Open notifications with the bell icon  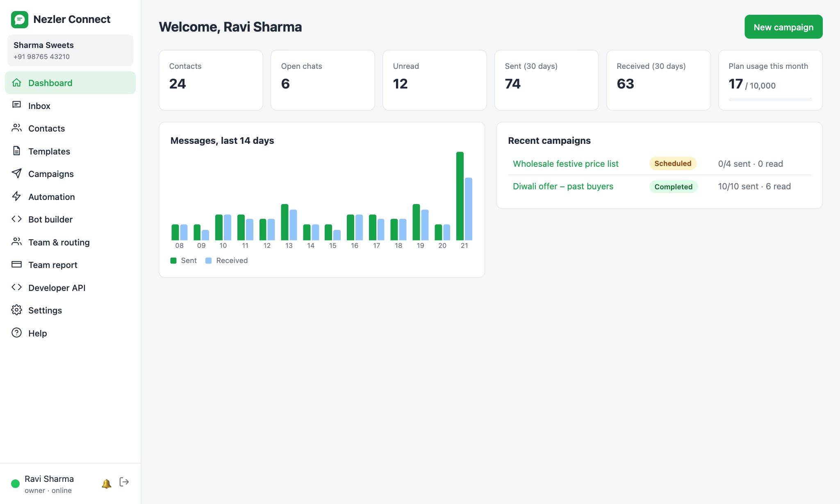pyautogui.click(x=106, y=484)
